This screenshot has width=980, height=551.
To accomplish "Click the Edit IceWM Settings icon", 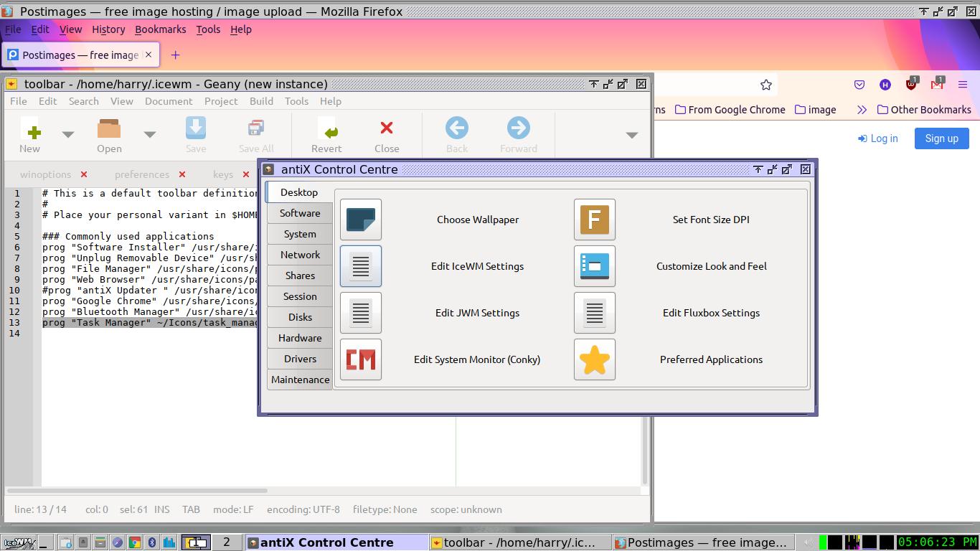I will [x=361, y=266].
